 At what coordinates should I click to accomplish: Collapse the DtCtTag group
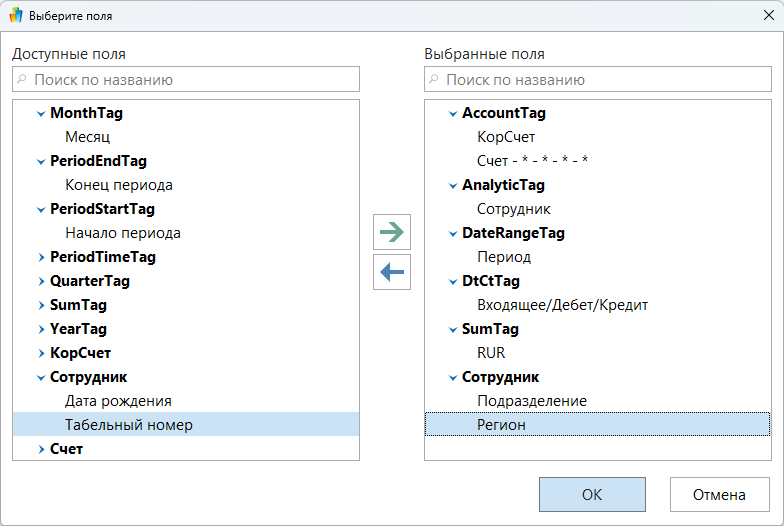[453, 282]
